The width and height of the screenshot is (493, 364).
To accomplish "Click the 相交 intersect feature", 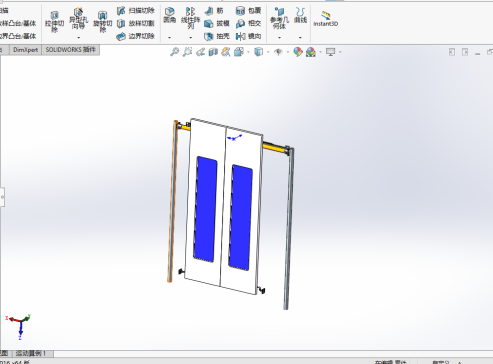I will tap(248, 23).
